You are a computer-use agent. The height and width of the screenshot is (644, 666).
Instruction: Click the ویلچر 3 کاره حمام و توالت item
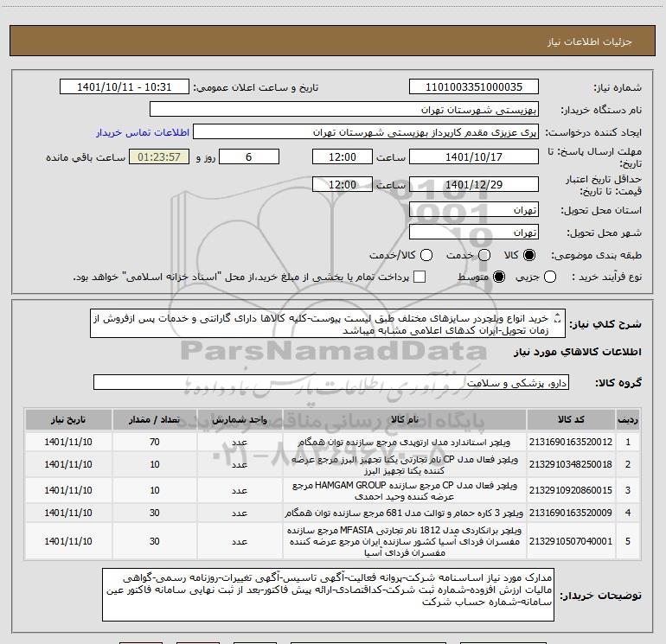click(405, 513)
